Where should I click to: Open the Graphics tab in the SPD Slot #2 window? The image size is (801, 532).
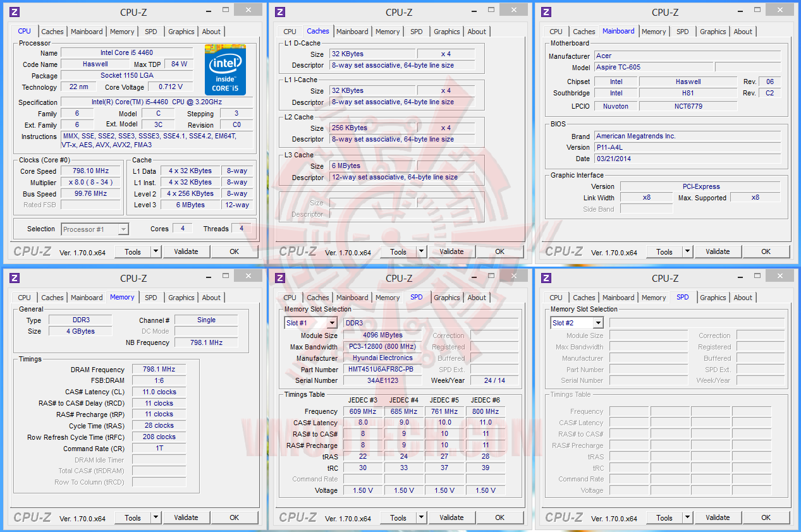pyautogui.click(x=713, y=298)
